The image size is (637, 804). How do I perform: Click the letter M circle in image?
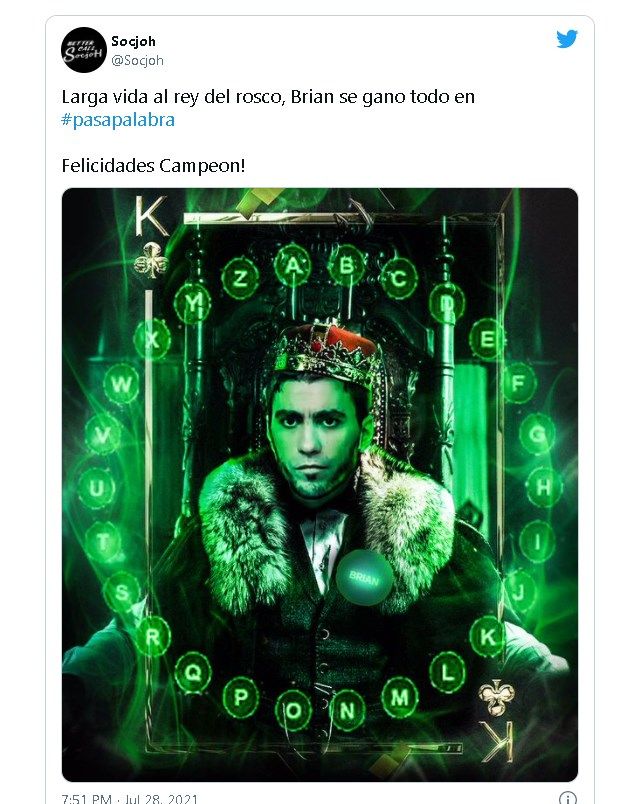pos(400,696)
